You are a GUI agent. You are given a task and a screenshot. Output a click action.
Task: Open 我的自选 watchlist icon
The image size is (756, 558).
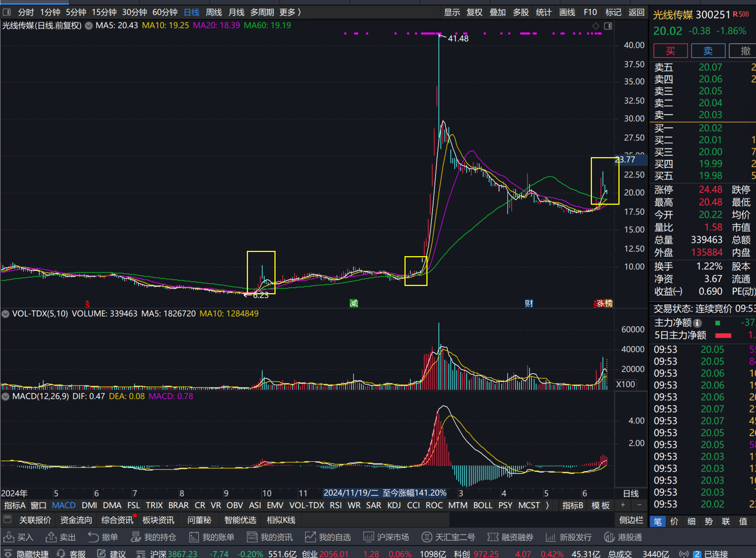tap(310, 537)
